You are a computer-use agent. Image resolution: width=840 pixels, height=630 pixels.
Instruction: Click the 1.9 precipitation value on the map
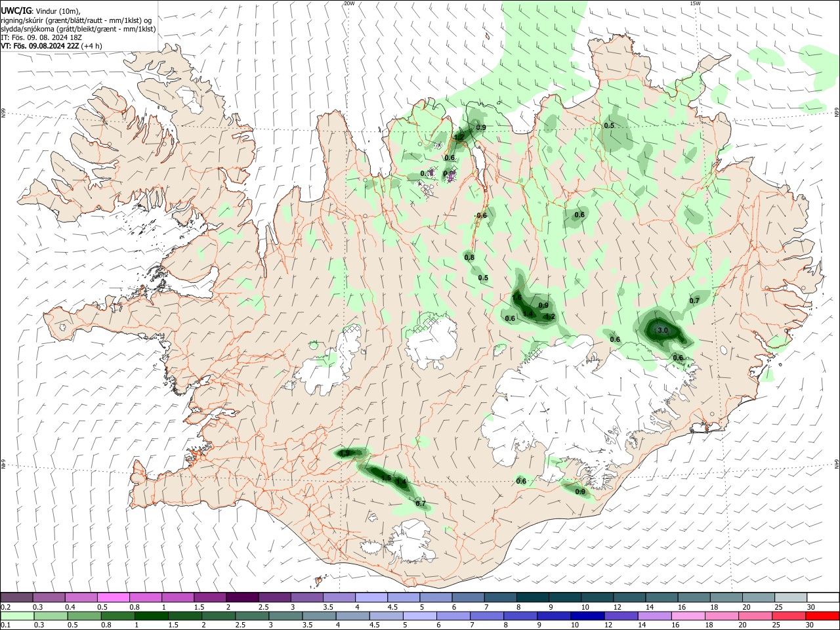pyautogui.click(x=344, y=453)
